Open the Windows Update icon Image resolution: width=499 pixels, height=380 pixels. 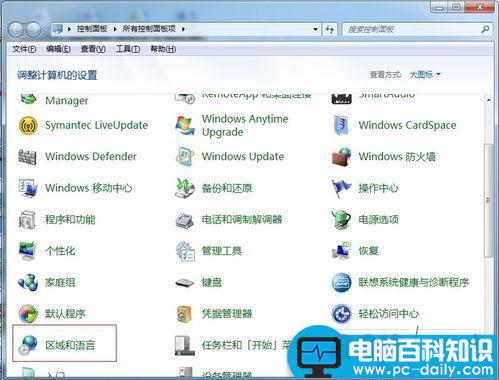click(x=185, y=157)
